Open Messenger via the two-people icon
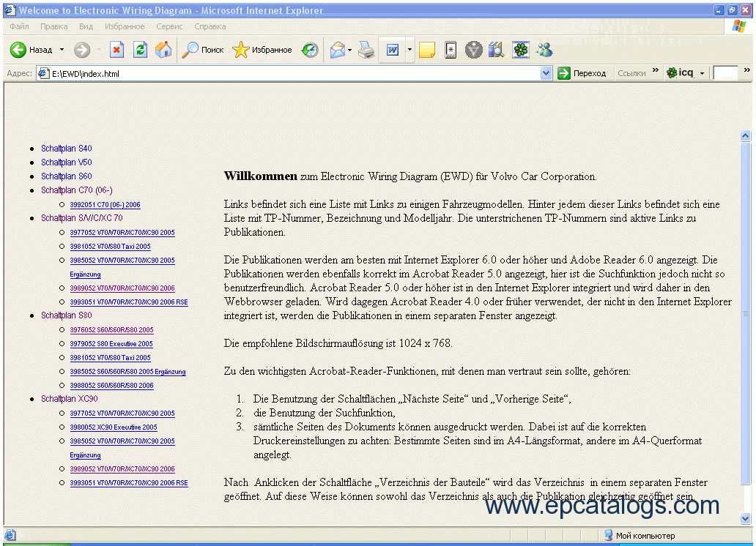 click(544, 50)
